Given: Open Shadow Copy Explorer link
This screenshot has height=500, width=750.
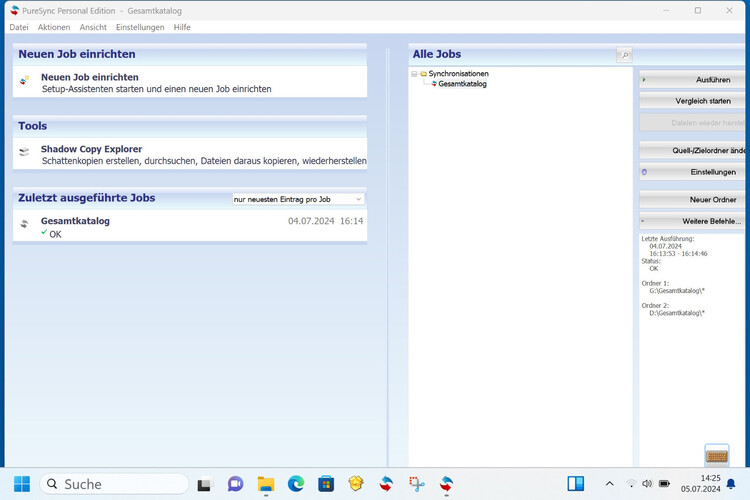Looking at the screenshot, I should [91, 149].
